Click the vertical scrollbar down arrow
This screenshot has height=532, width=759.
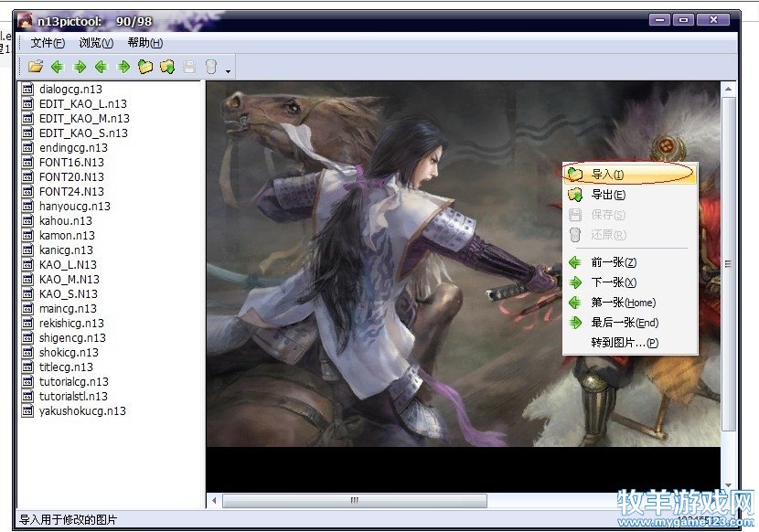click(728, 485)
